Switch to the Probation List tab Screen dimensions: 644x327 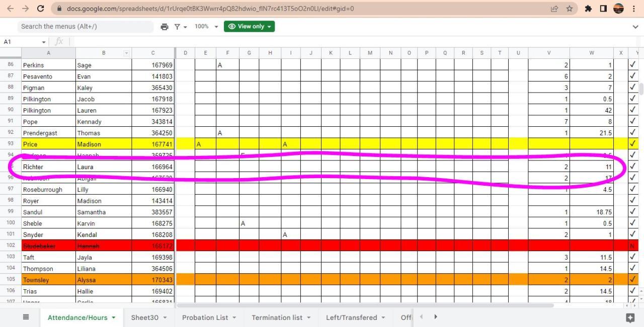pyautogui.click(x=209, y=317)
